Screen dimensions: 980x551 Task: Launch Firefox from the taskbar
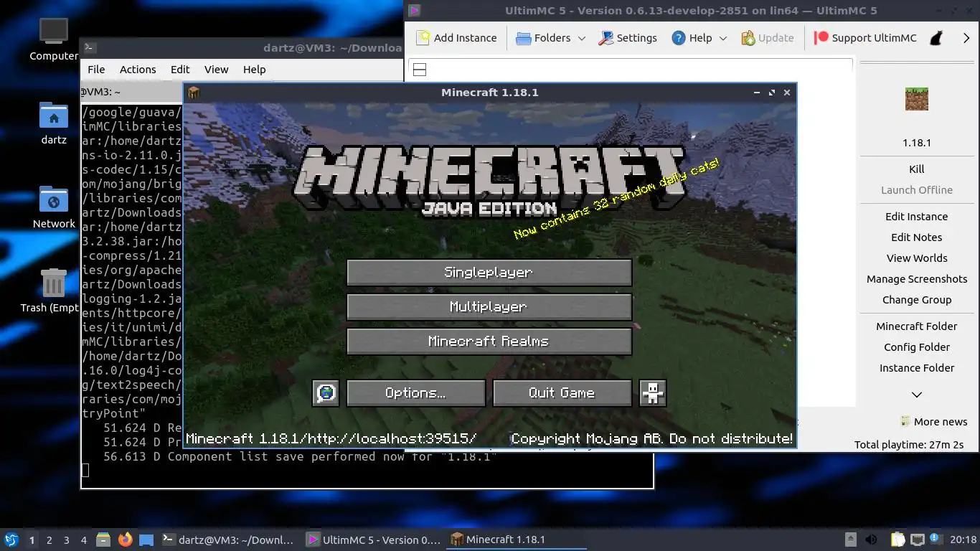coord(125,540)
